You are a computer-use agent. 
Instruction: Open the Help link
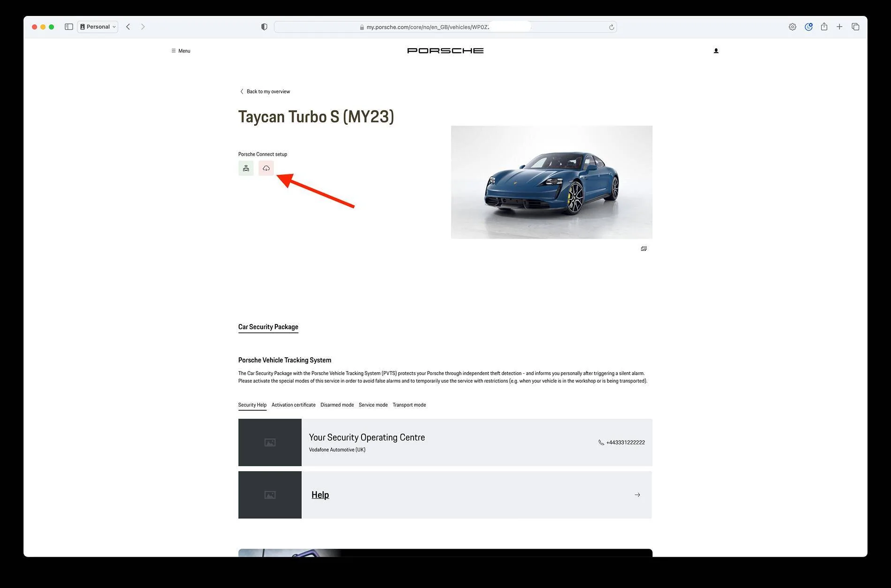click(320, 495)
